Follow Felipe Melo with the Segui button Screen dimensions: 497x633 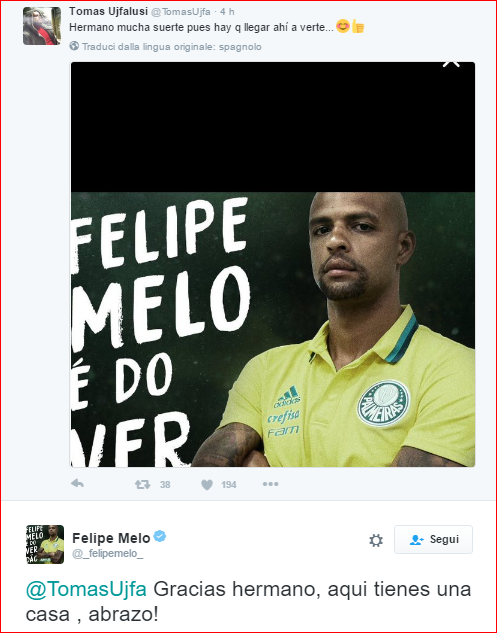point(433,539)
